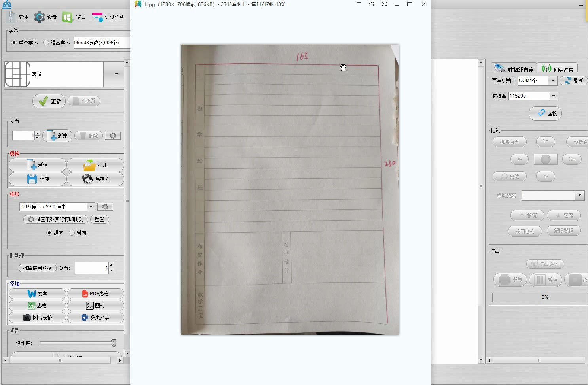Open the 设置 menu
The height and width of the screenshot is (385, 588).
point(46,17)
